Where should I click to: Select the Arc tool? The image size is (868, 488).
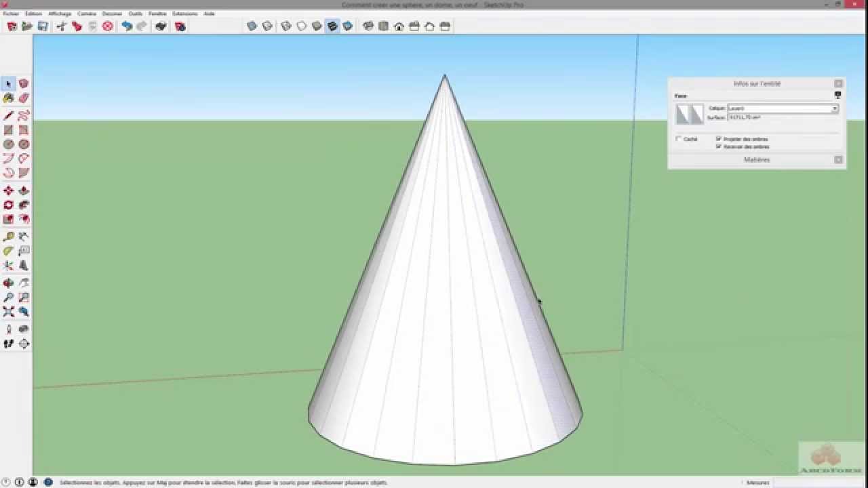8,159
